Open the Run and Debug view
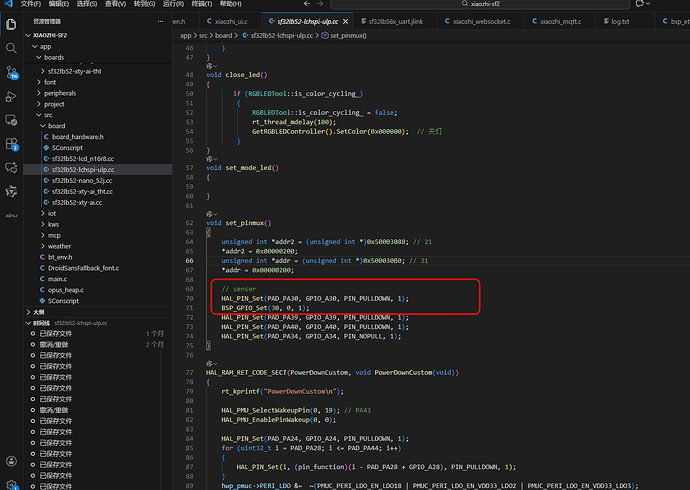 [12, 96]
